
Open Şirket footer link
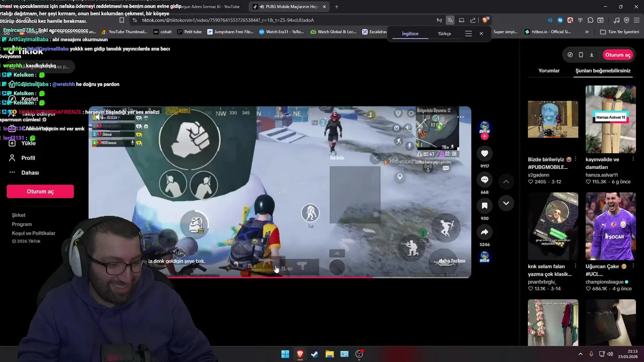(x=19, y=215)
